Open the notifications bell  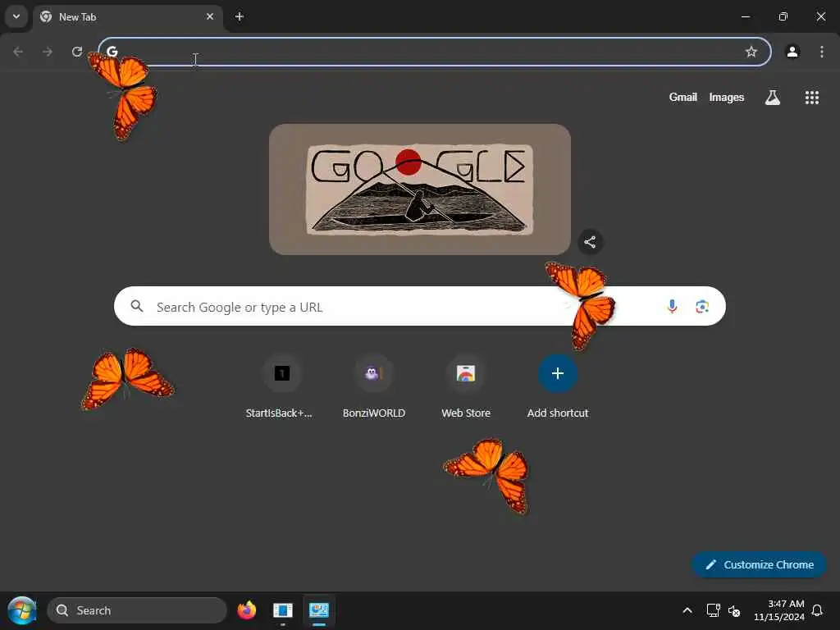tap(817, 610)
